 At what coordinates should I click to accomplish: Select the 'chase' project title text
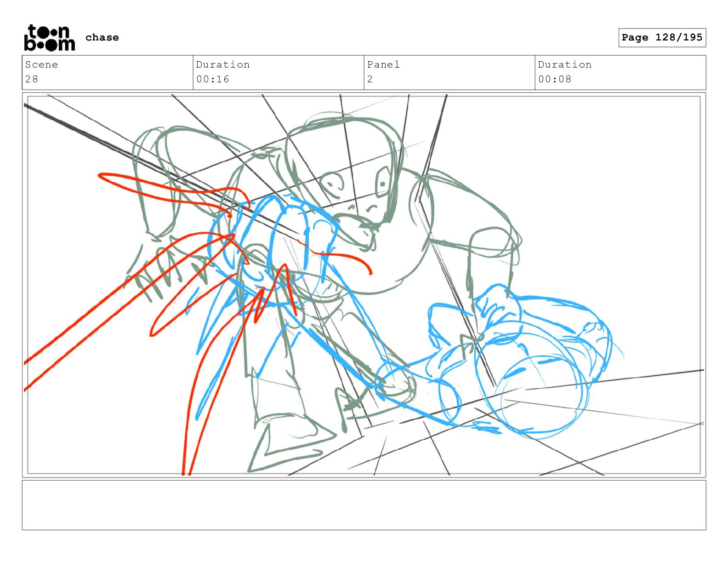[x=102, y=37]
